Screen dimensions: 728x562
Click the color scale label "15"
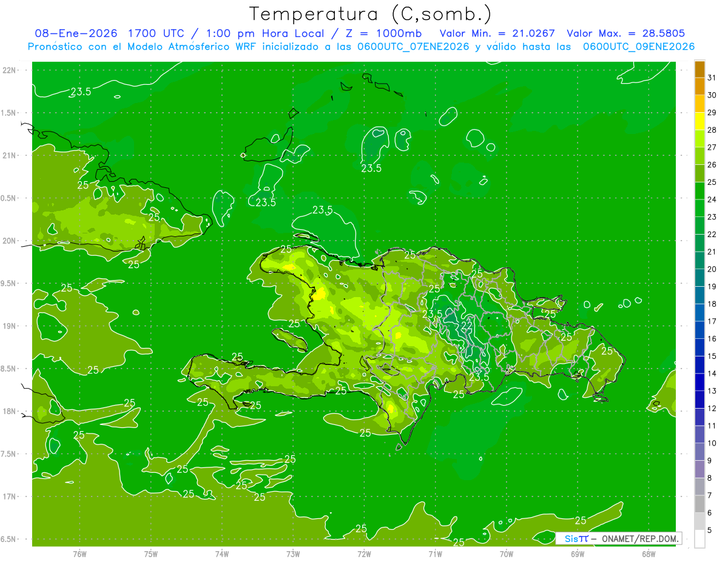[x=712, y=356]
